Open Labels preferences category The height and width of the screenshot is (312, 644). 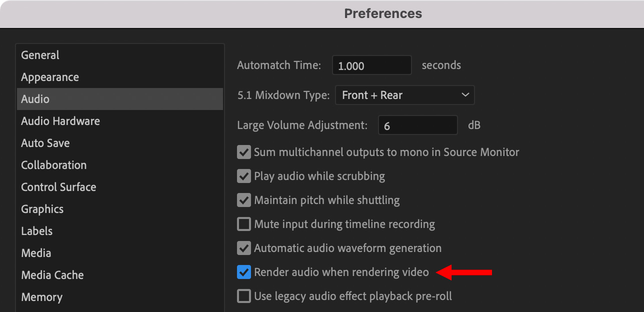[37, 231]
